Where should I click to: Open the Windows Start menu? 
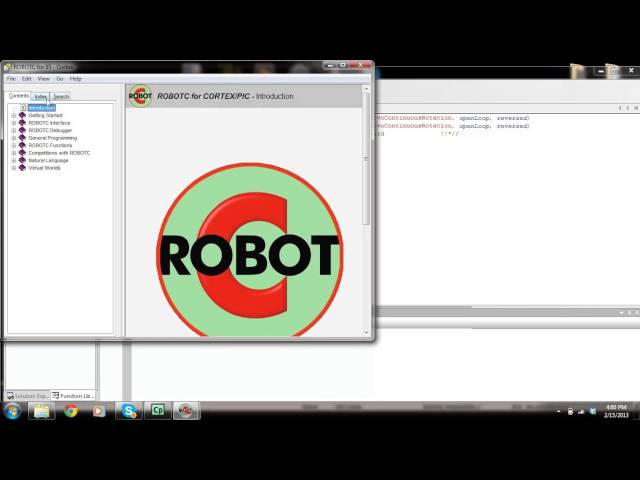click(12, 411)
